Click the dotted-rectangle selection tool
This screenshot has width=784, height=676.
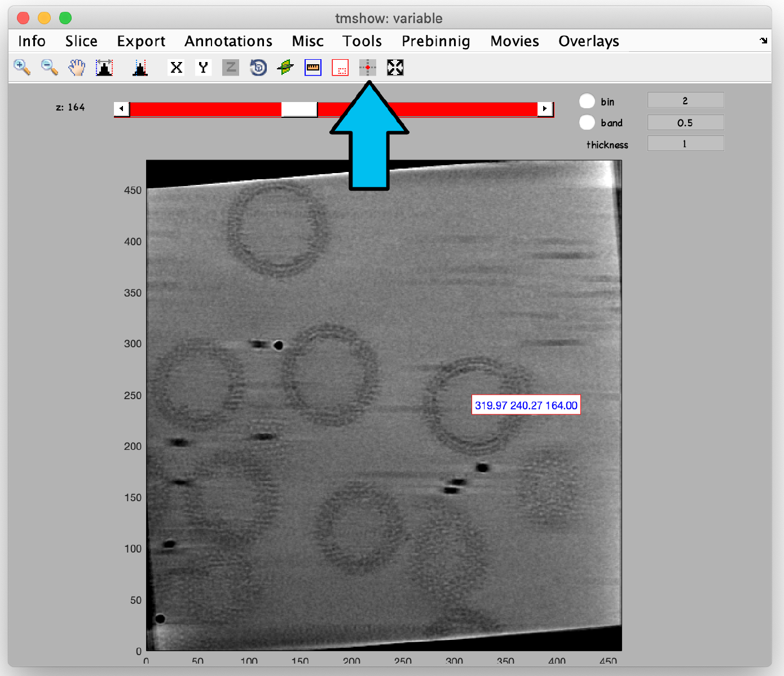coord(340,67)
